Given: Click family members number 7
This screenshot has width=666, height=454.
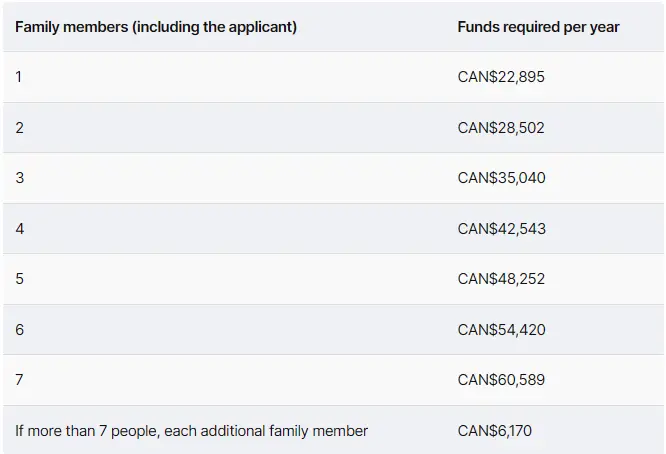Looking at the screenshot, I should [19, 380].
